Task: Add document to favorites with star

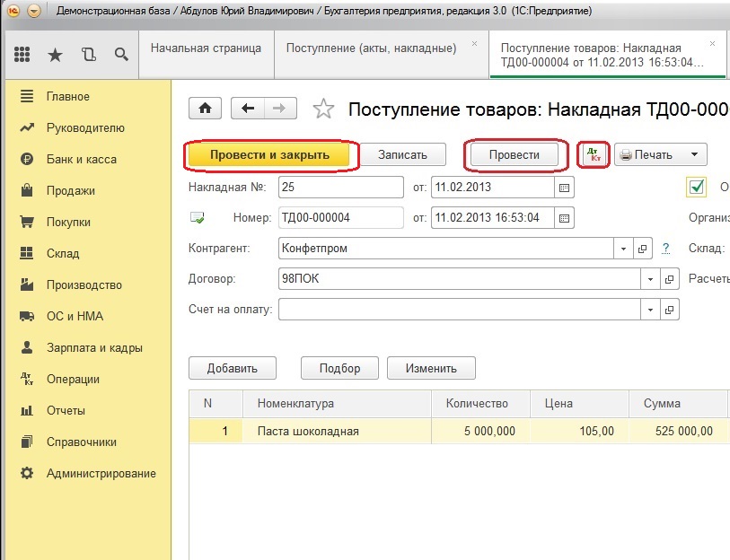Action: tap(323, 109)
